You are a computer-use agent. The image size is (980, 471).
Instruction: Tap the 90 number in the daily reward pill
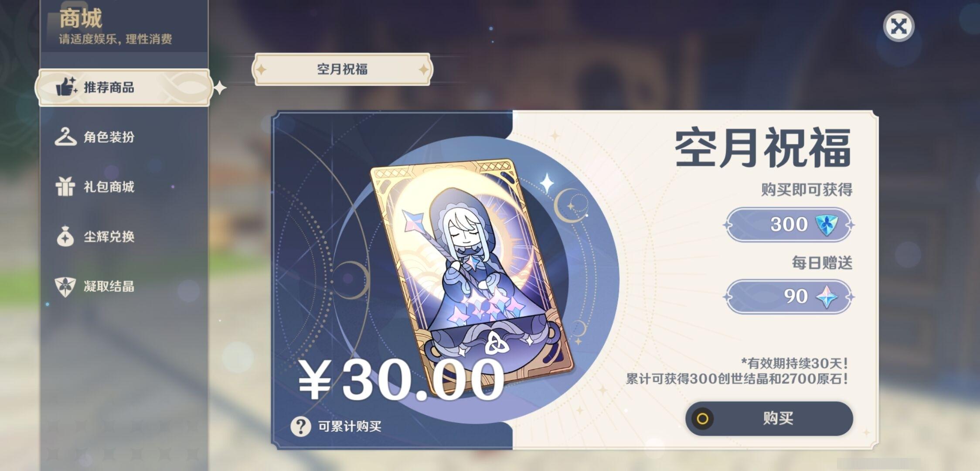[x=796, y=297]
